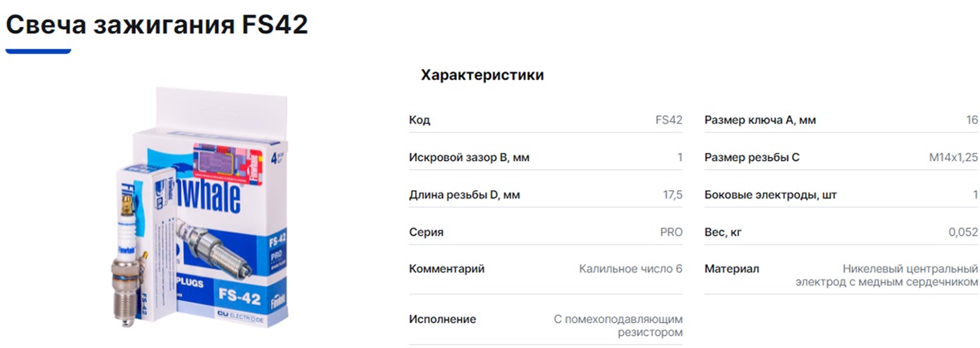Viewport: 980px width, 348px height.
Task: Click the "Характеристики" section heading
Action: click(x=482, y=76)
